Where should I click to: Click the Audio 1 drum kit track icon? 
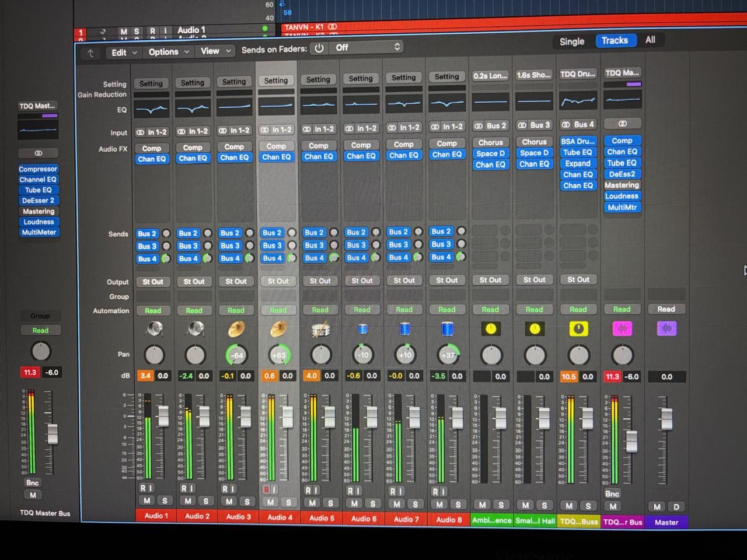tap(154, 330)
